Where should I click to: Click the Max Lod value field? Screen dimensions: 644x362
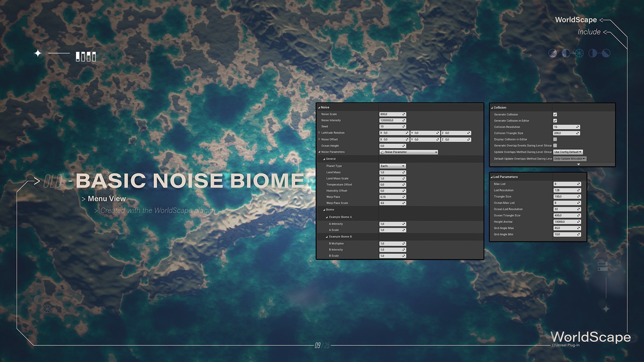point(567,184)
